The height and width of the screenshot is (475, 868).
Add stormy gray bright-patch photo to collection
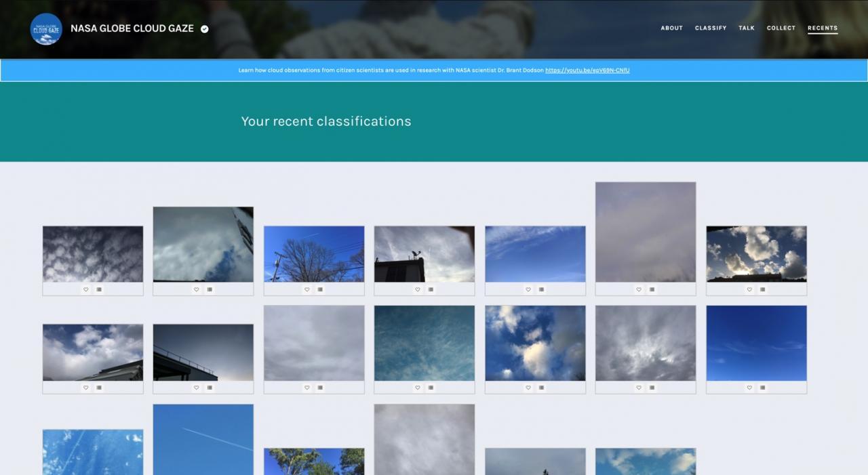[652, 388]
